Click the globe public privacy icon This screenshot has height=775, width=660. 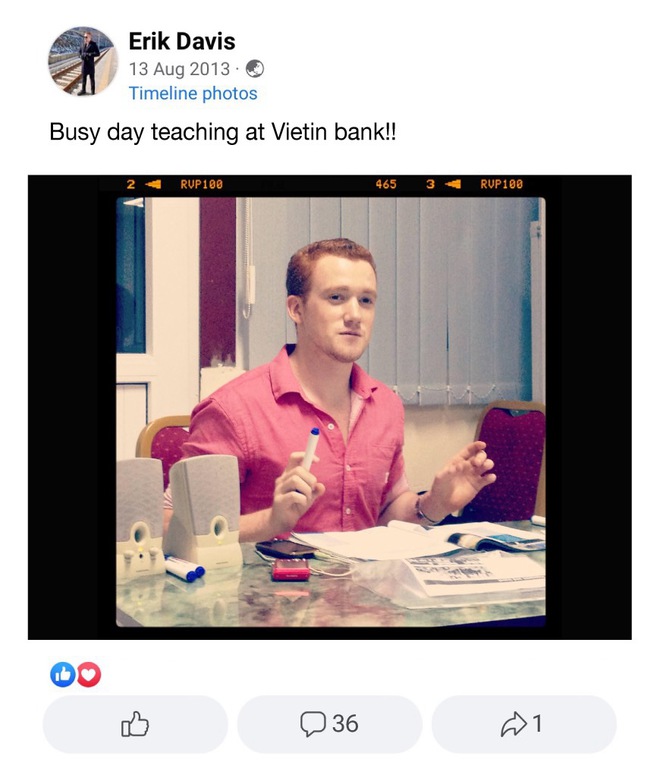[x=256, y=69]
